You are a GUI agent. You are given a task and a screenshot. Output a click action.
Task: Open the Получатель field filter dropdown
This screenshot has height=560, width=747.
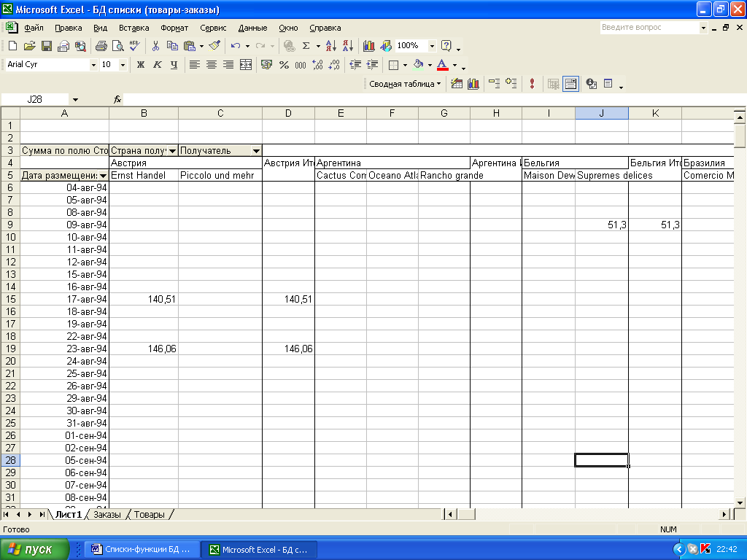point(256,151)
